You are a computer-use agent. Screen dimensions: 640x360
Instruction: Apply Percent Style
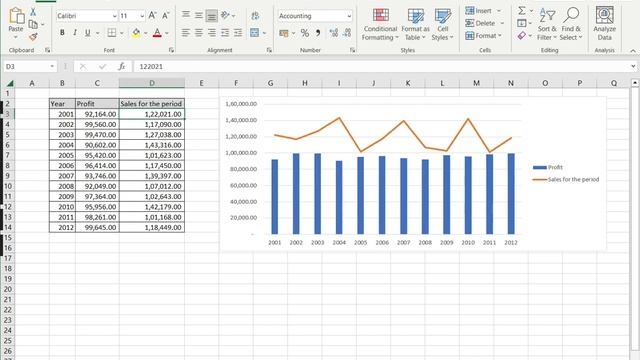304,33
